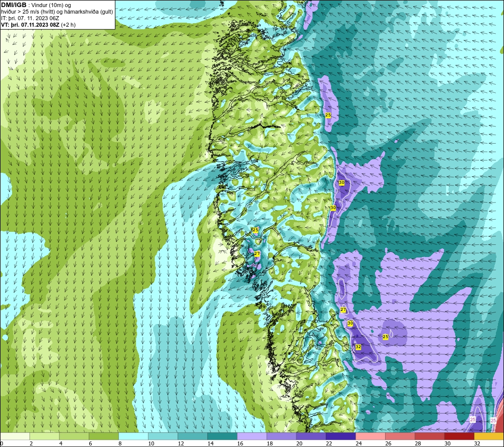Pick the legend swatch between 18 and 20
The width and height of the screenshot is (504, 447).
tap(281, 436)
